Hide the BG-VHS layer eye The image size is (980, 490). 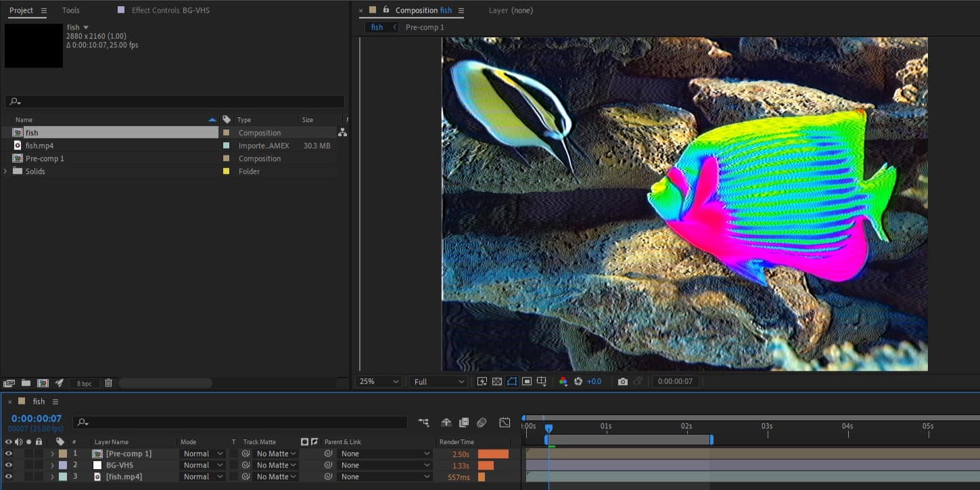click(9, 465)
